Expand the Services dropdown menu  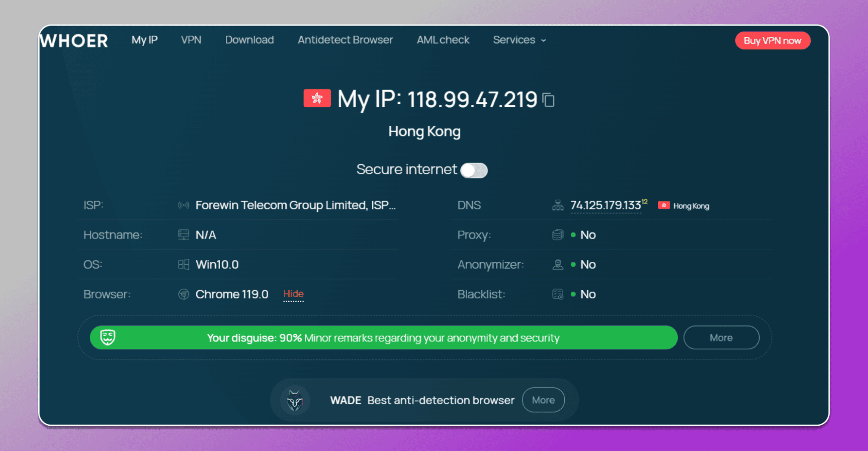(x=519, y=40)
